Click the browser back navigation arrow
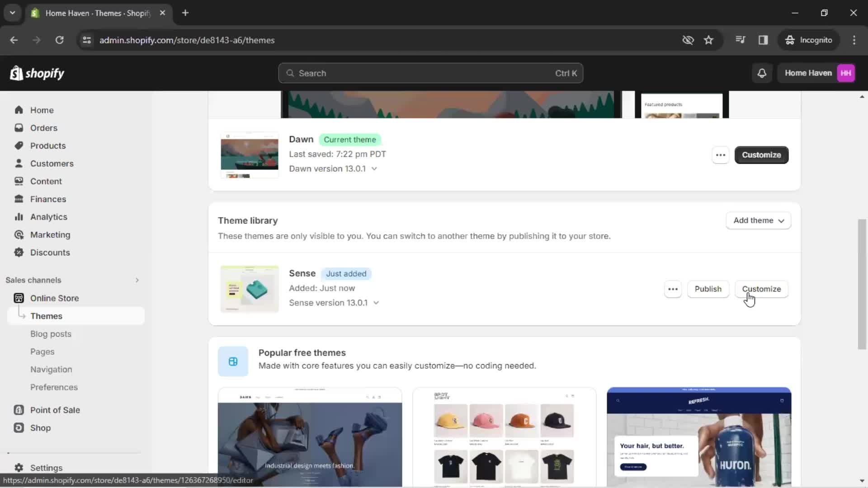Viewport: 868px width, 488px height. (14, 40)
